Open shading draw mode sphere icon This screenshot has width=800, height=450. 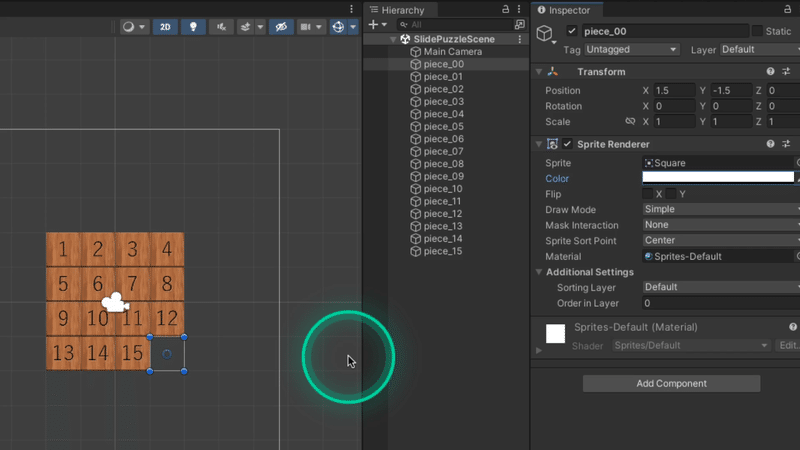click(x=129, y=27)
